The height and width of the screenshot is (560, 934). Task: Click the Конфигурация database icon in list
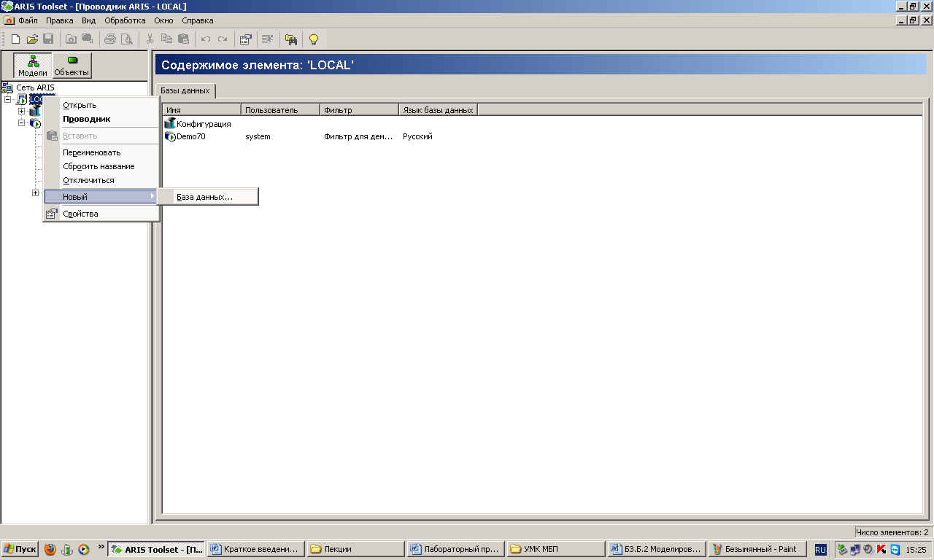tap(170, 123)
